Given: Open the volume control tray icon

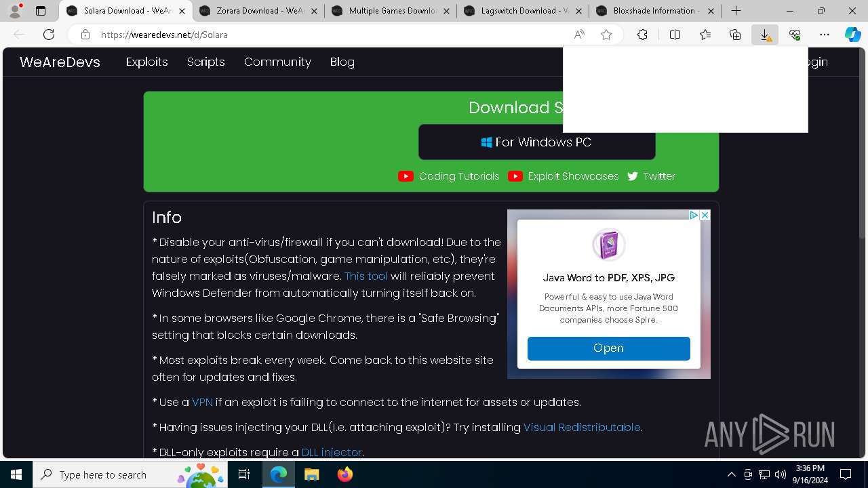Looking at the screenshot, I should (x=781, y=474).
